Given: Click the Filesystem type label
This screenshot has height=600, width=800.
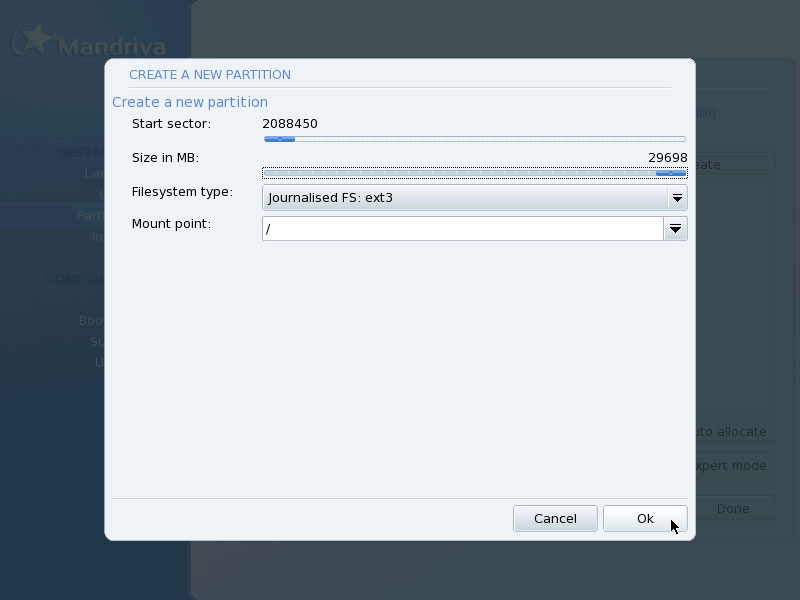Looking at the screenshot, I should (x=182, y=192).
